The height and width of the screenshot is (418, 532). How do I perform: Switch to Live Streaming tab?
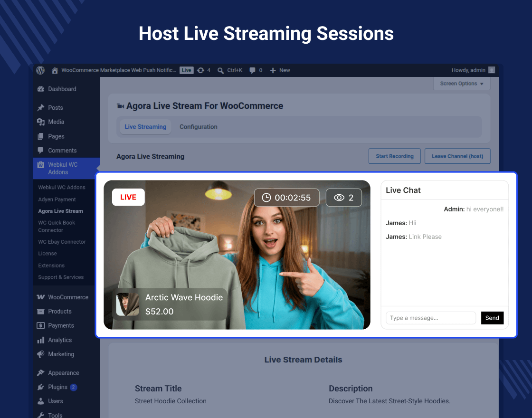[x=145, y=126]
